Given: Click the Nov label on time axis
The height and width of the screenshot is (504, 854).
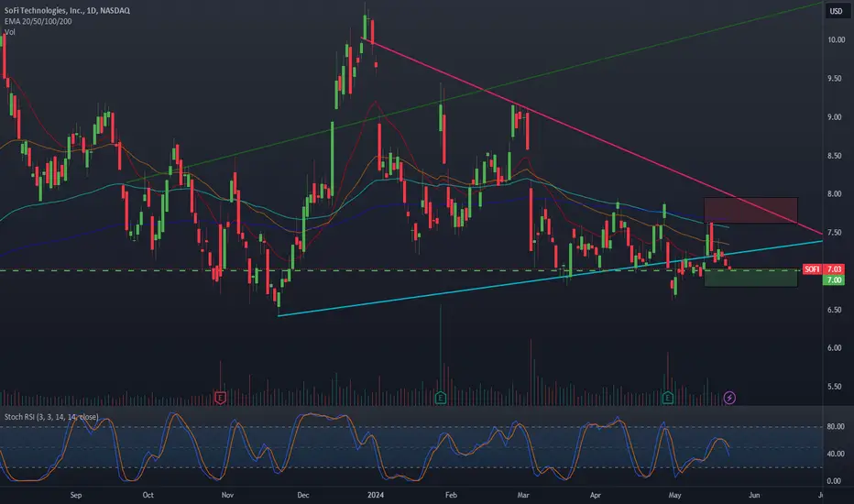Looking at the screenshot, I should tap(227, 495).
